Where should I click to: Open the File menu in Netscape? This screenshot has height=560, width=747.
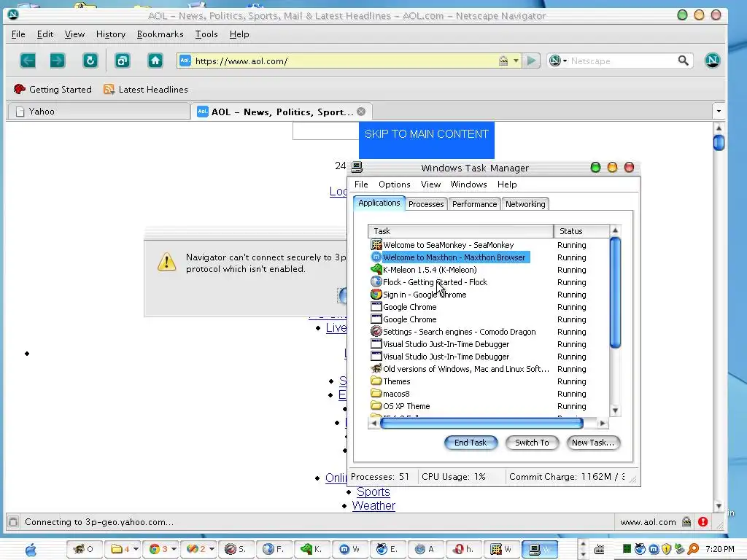tap(18, 34)
